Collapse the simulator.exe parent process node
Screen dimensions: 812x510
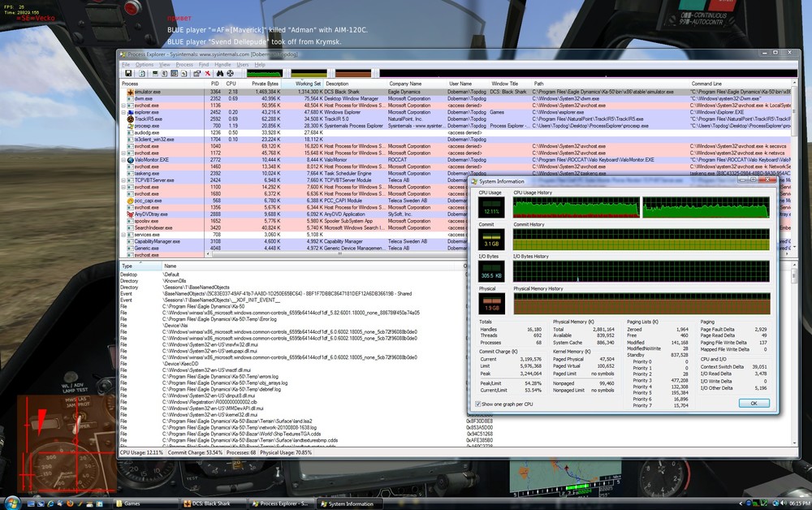[123, 92]
